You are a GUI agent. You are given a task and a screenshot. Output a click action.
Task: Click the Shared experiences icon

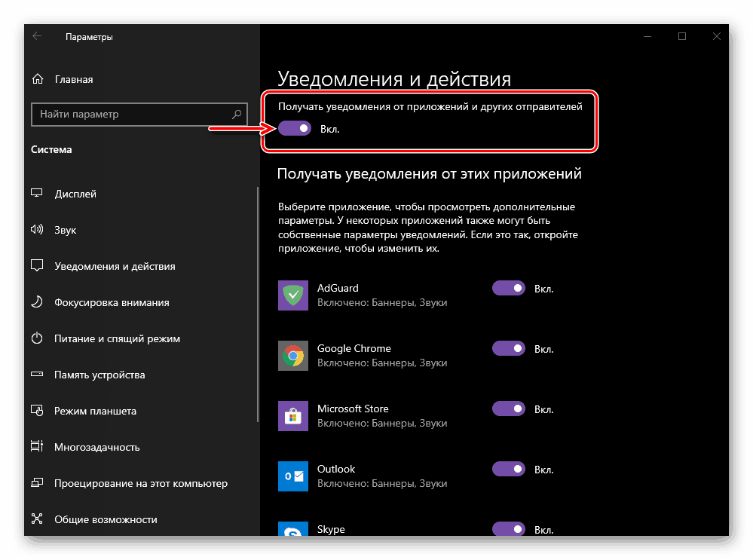[37, 519]
